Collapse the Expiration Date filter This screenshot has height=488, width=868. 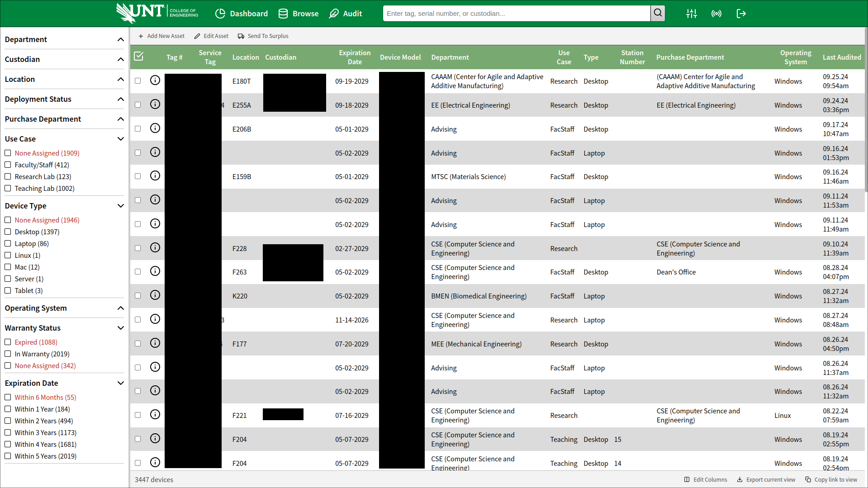coord(64,383)
